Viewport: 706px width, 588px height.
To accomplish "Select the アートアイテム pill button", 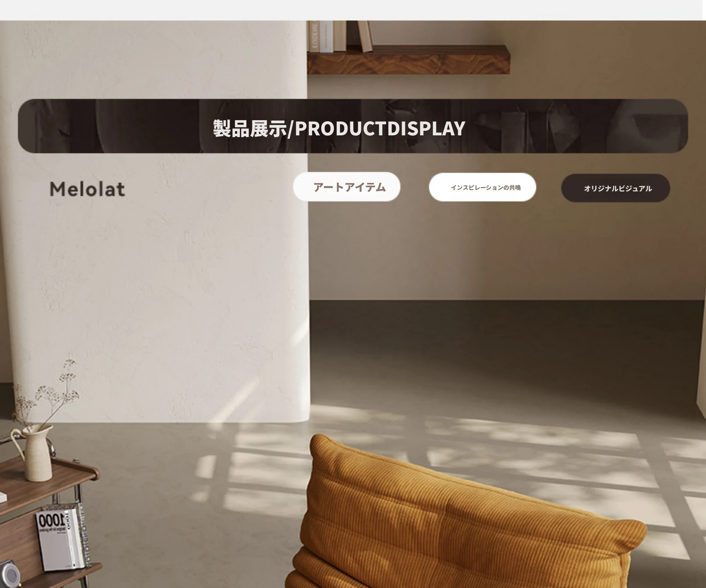I will coord(346,187).
